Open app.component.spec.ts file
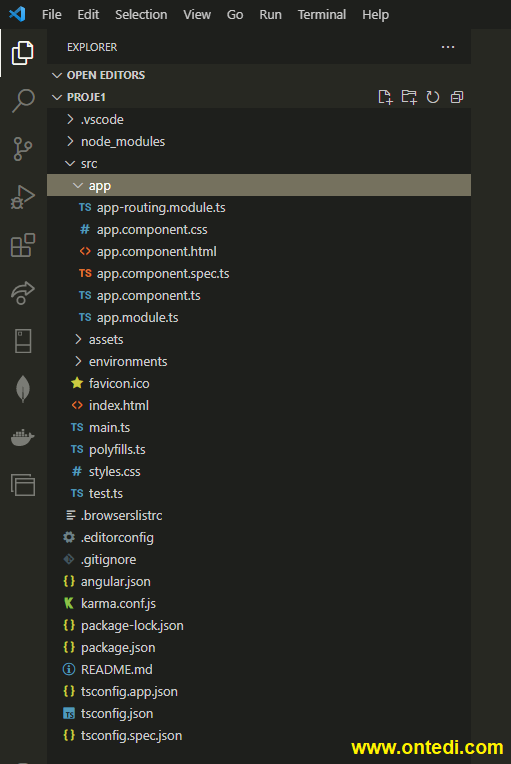The width and height of the screenshot is (511, 764). pos(259,273)
